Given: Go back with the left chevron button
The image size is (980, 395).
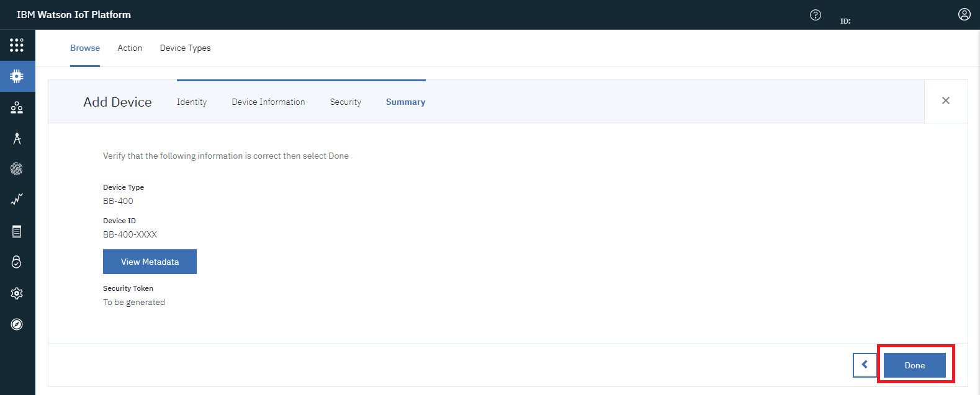Looking at the screenshot, I should click(x=865, y=365).
